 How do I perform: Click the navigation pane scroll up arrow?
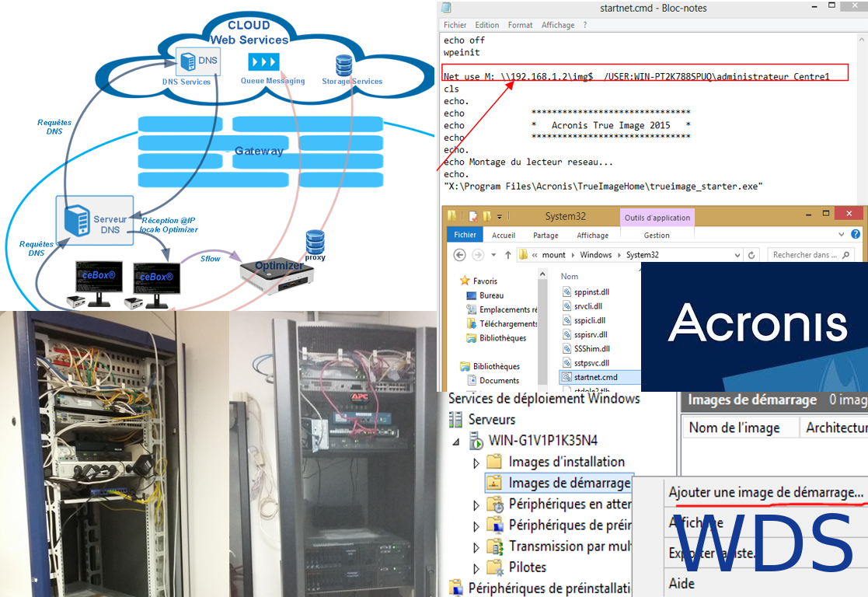(x=542, y=274)
